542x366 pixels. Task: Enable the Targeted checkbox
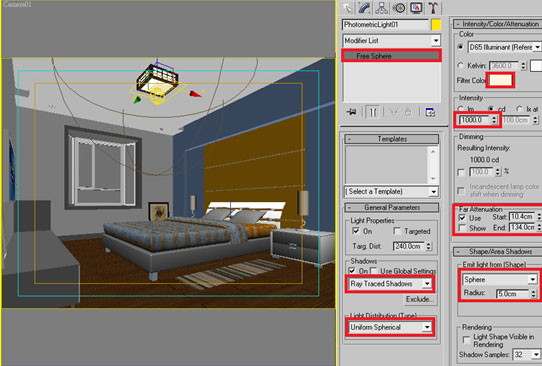coord(398,231)
